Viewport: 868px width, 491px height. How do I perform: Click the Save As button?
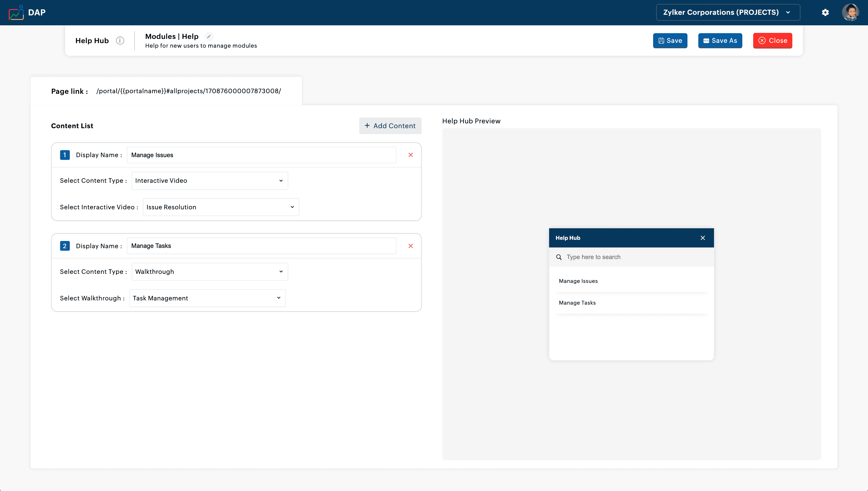pyautogui.click(x=720, y=40)
